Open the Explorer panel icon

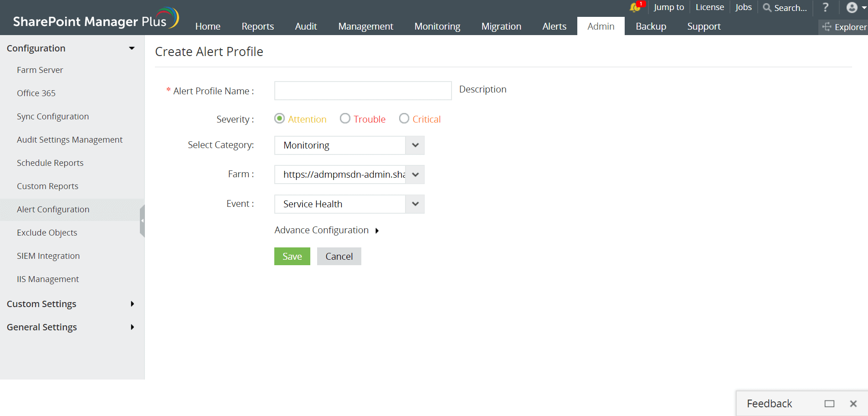click(827, 27)
